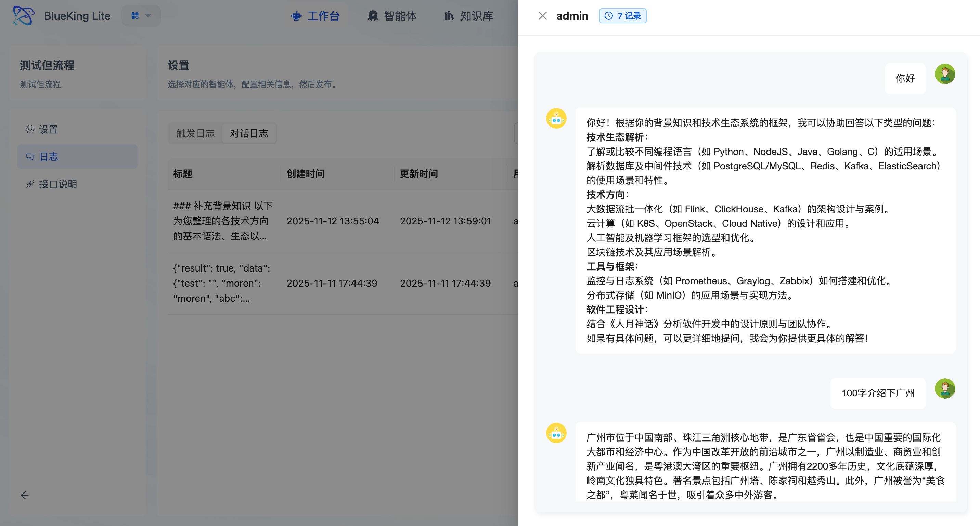Click the robot avatar of Guangzhou reply
Image resolution: width=980 pixels, height=526 pixels.
click(x=556, y=433)
